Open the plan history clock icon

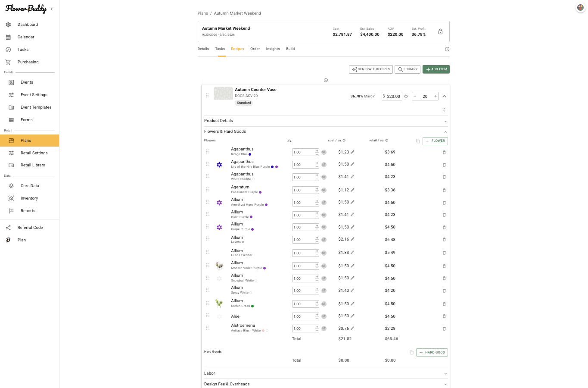pos(447,49)
